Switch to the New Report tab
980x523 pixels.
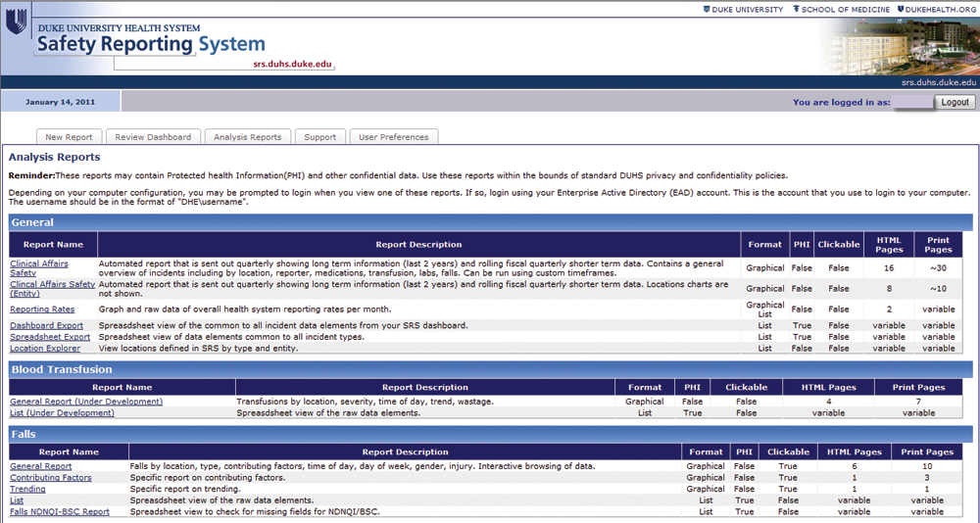(69, 137)
